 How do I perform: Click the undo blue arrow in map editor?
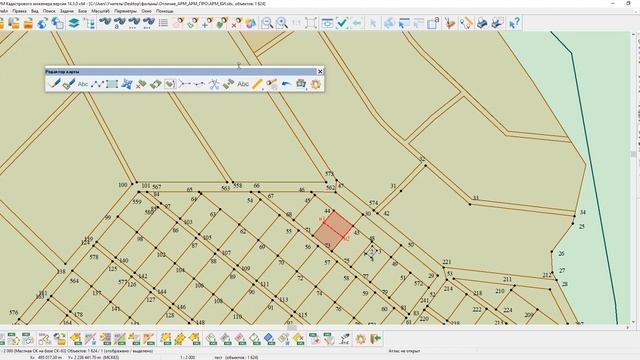(x=287, y=84)
